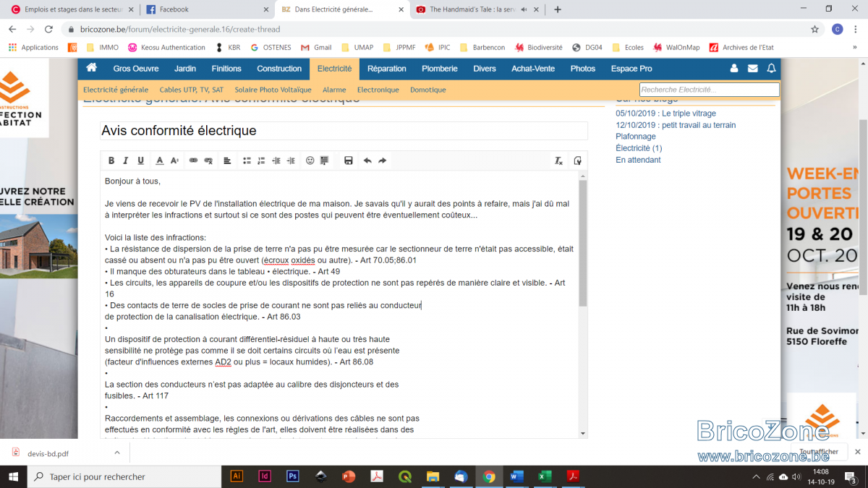Insert an ordered numbered list
868x488 pixels.
261,160
